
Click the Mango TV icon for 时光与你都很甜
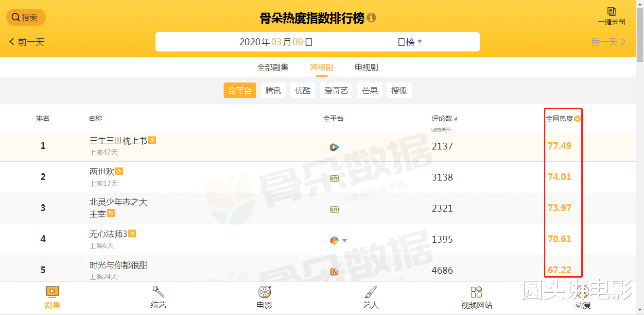click(334, 271)
